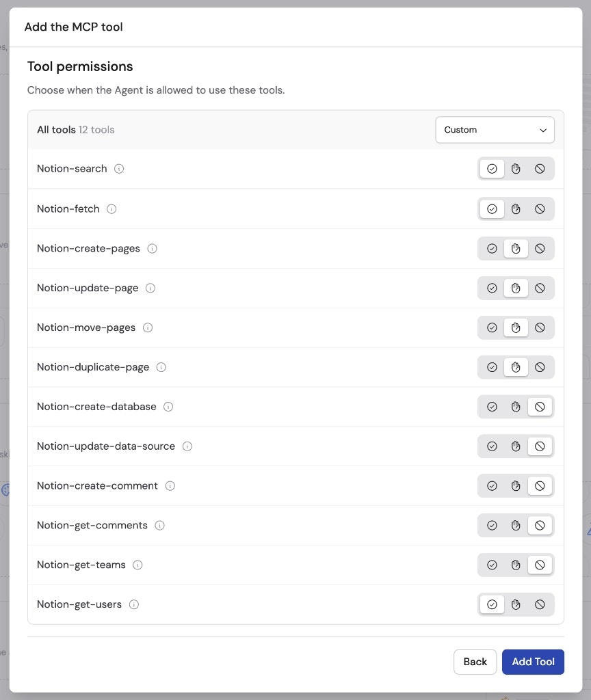View info for Notion-get-comments
The image size is (591, 700).
159,525
